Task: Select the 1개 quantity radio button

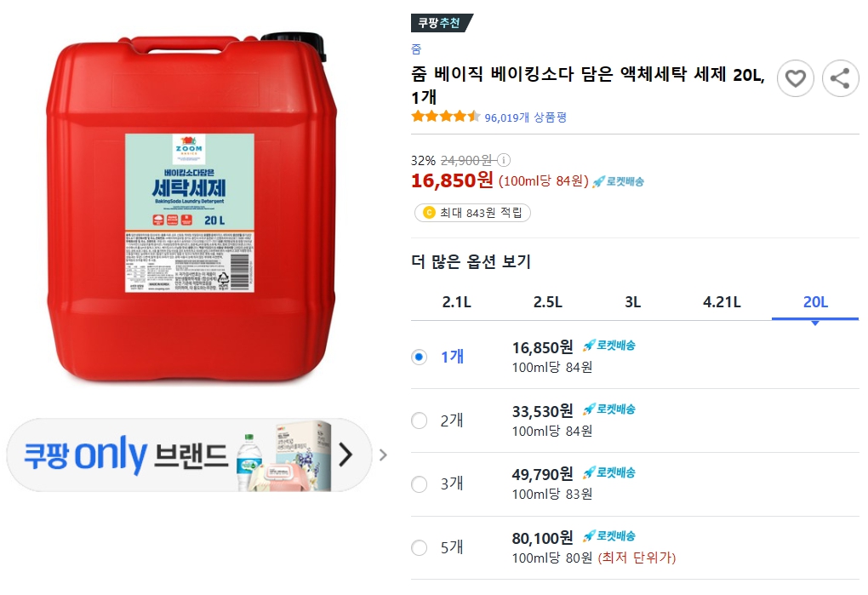Action: point(419,357)
